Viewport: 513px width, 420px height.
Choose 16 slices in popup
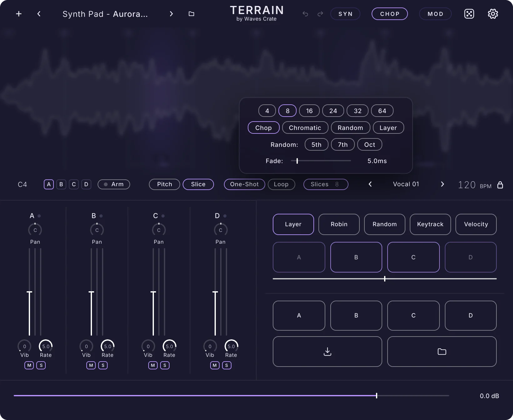coord(309,111)
